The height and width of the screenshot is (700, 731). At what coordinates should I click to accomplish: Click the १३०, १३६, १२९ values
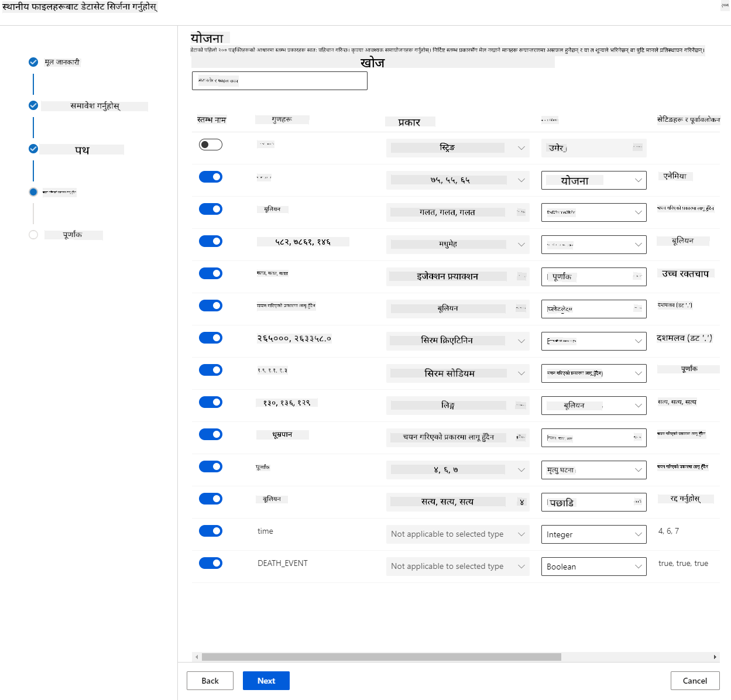[287, 403]
